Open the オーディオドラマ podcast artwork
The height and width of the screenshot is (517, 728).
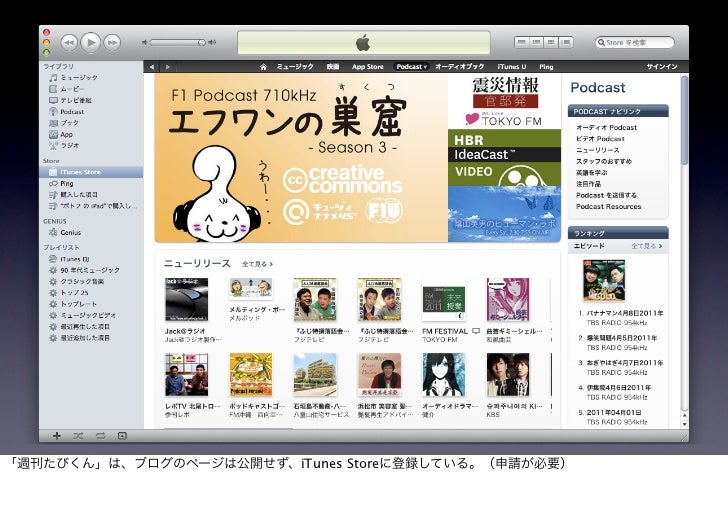[x=443, y=375]
